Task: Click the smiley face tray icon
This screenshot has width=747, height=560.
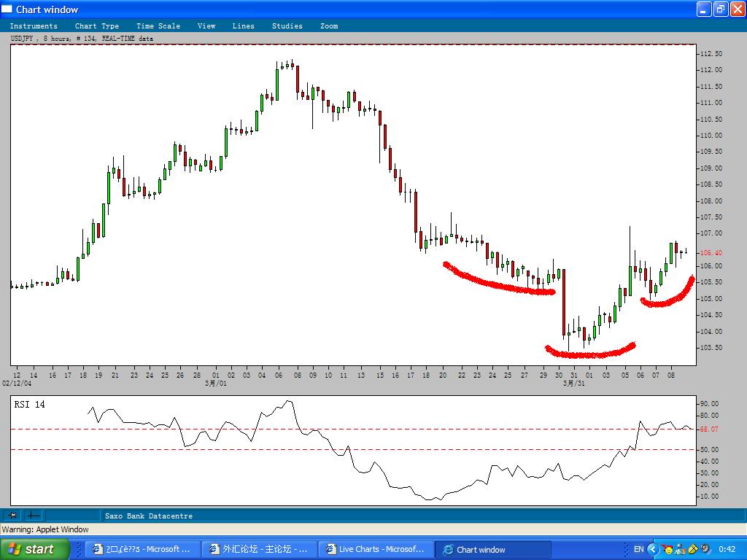Action: coord(667,550)
